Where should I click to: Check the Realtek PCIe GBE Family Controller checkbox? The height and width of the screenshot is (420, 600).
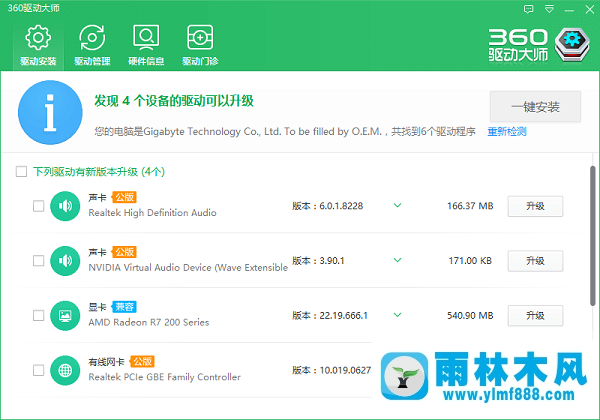[39, 370]
